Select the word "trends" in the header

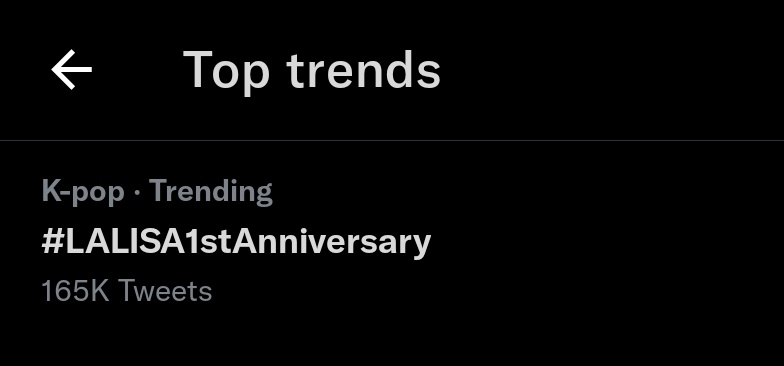(364, 71)
